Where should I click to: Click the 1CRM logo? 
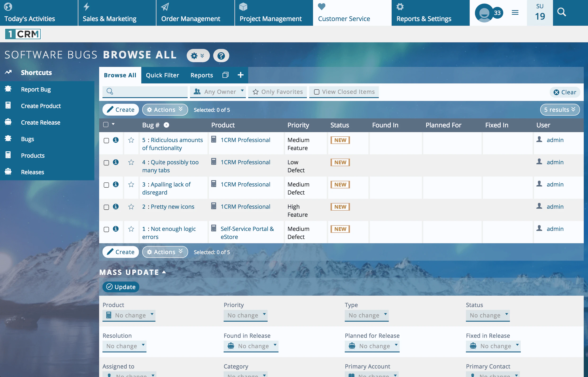click(23, 34)
